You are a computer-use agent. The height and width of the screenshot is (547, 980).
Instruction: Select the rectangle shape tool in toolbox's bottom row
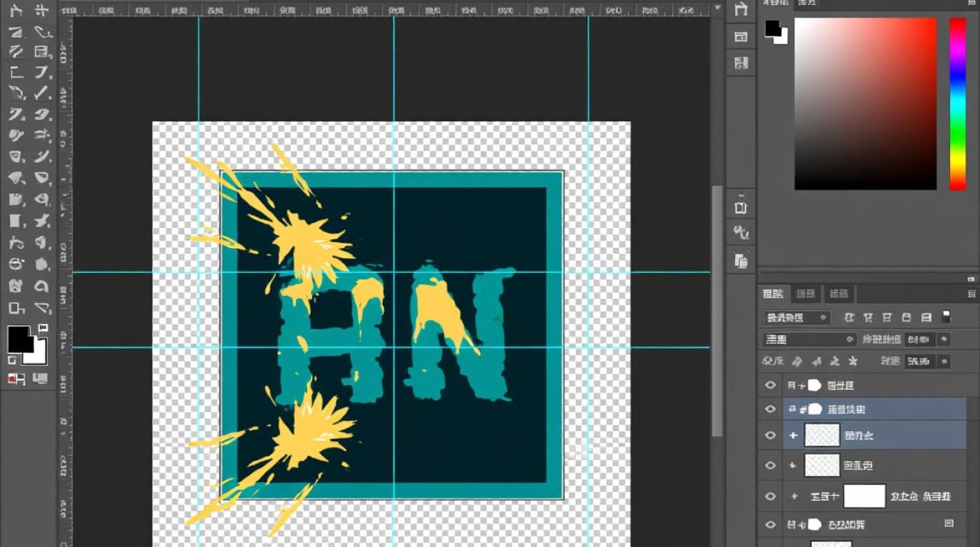tap(17, 308)
